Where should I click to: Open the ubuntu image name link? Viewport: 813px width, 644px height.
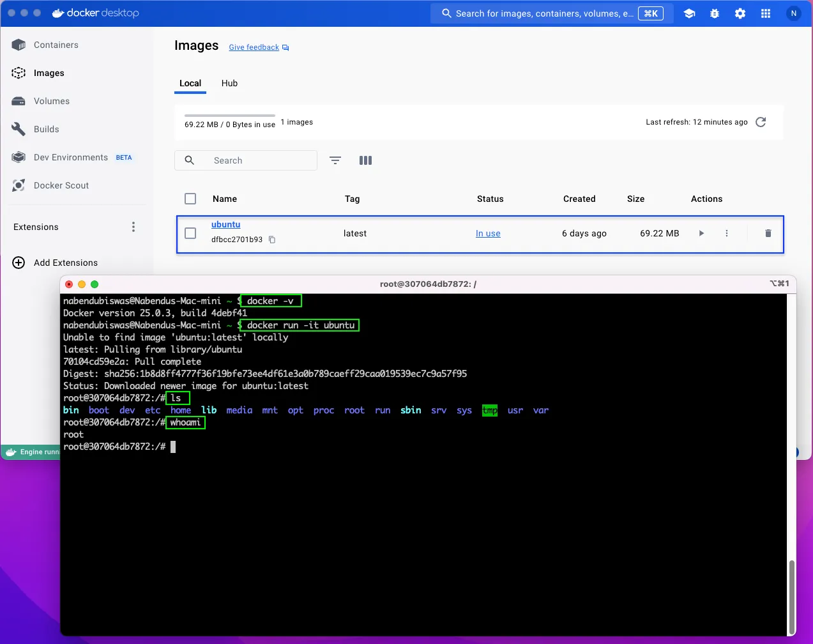pos(226,224)
